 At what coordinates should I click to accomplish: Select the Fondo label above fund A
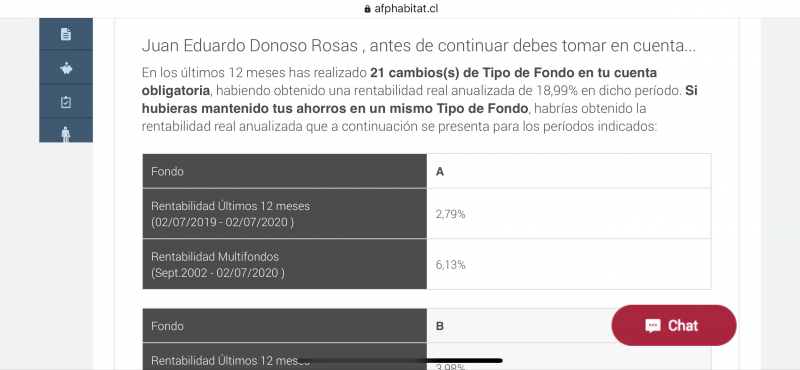[167, 171]
